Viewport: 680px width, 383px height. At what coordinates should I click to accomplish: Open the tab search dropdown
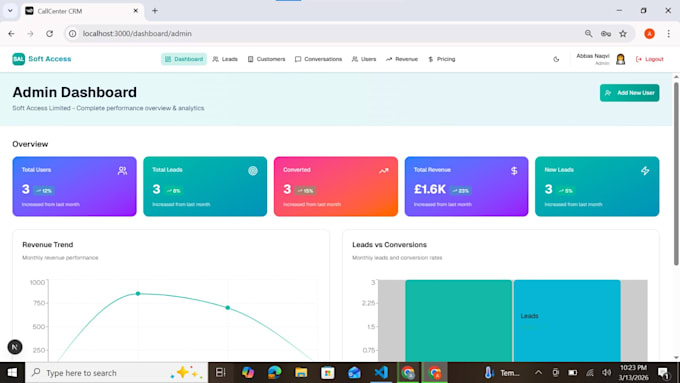tap(10, 11)
